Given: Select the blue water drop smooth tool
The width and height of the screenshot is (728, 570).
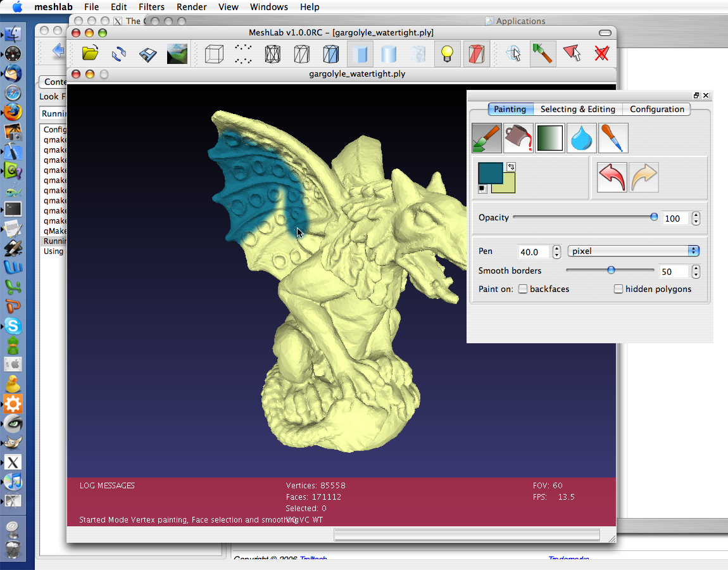Looking at the screenshot, I should pos(582,138).
